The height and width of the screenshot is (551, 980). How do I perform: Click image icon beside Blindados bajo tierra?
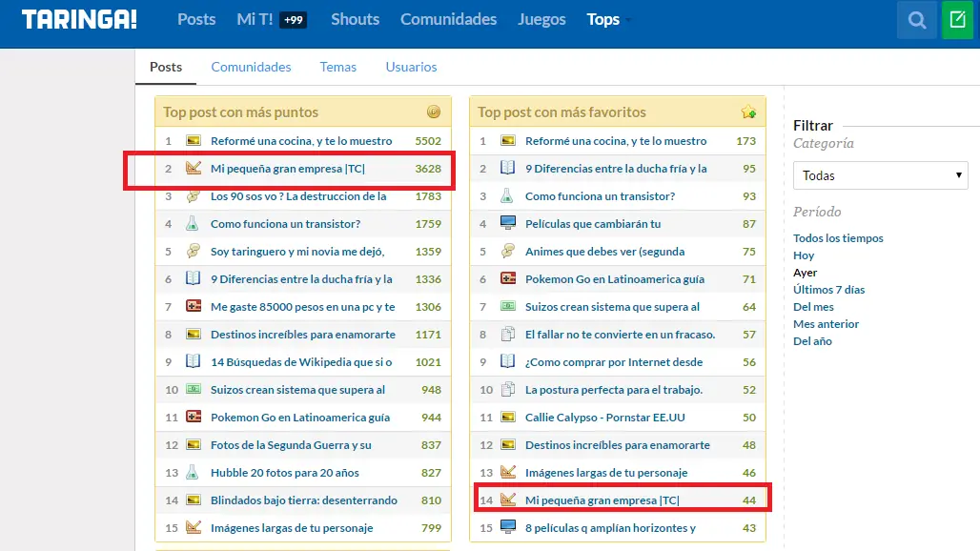click(194, 500)
